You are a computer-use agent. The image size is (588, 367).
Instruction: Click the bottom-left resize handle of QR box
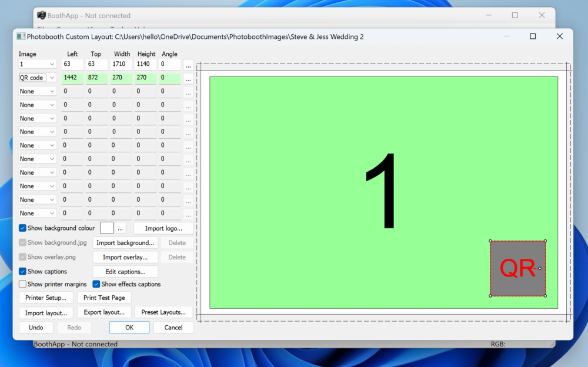(490, 296)
